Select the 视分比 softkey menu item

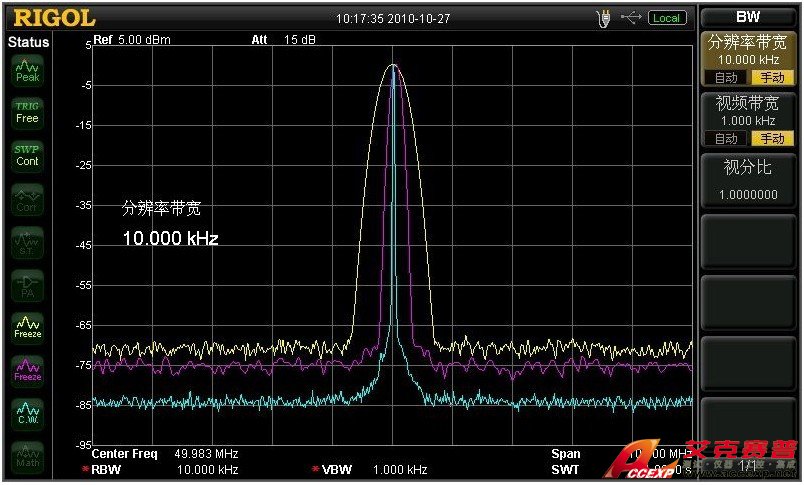click(747, 180)
